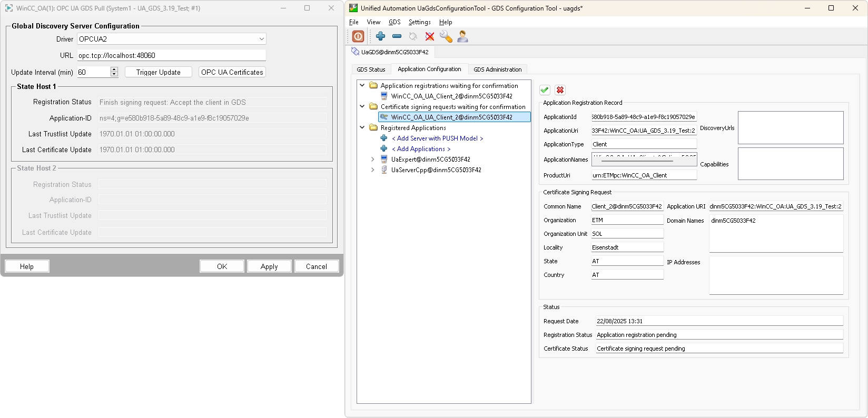This screenshot has height=418, width=868.
Task: Expand the UaServerCpp@dinm5CG5033F42 tree node
Action: [373, 170]
